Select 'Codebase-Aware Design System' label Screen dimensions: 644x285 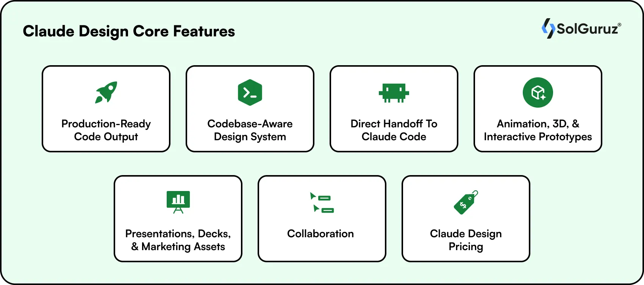(x=250, y=130)
